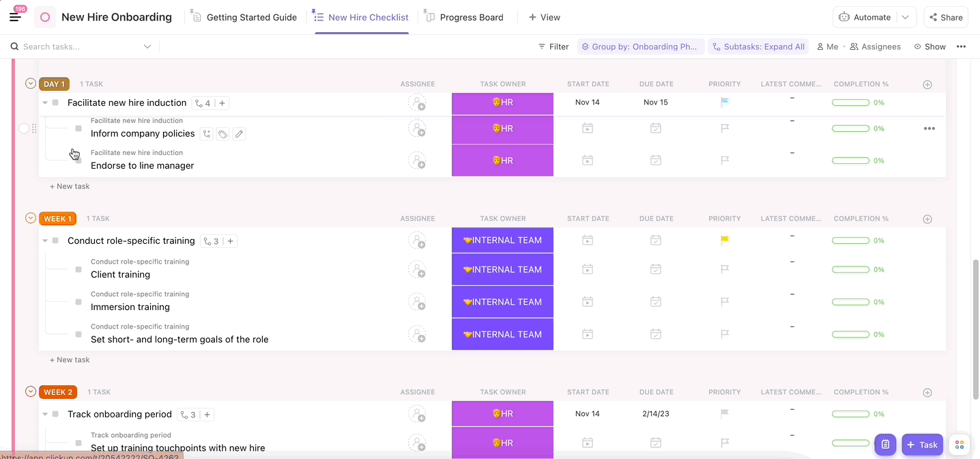The image size is (980, 459).
Task: Click the completion progress bar for Immersion training
Action: click(x=850, y=302)
